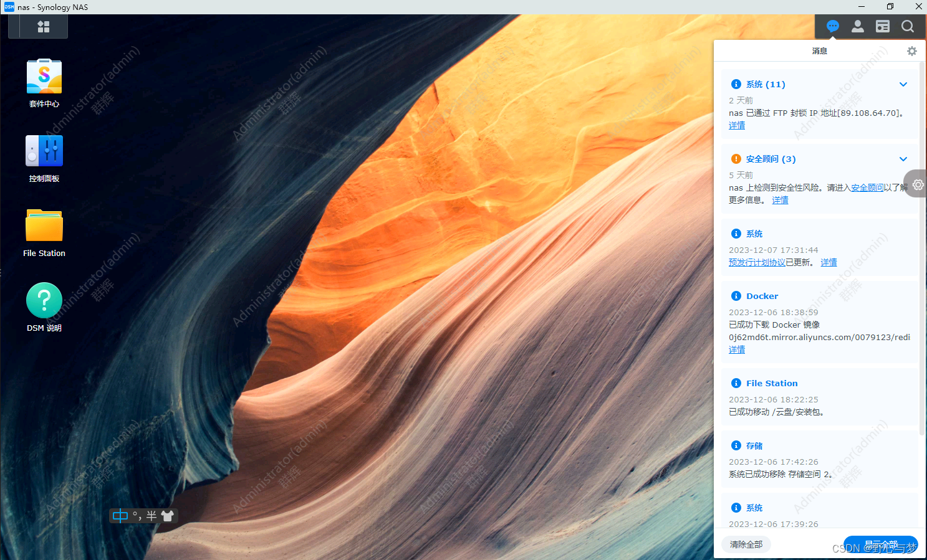Screen dimensions: 927x560
Task: Click the 清除全部 button
Action: coord(746,544)
